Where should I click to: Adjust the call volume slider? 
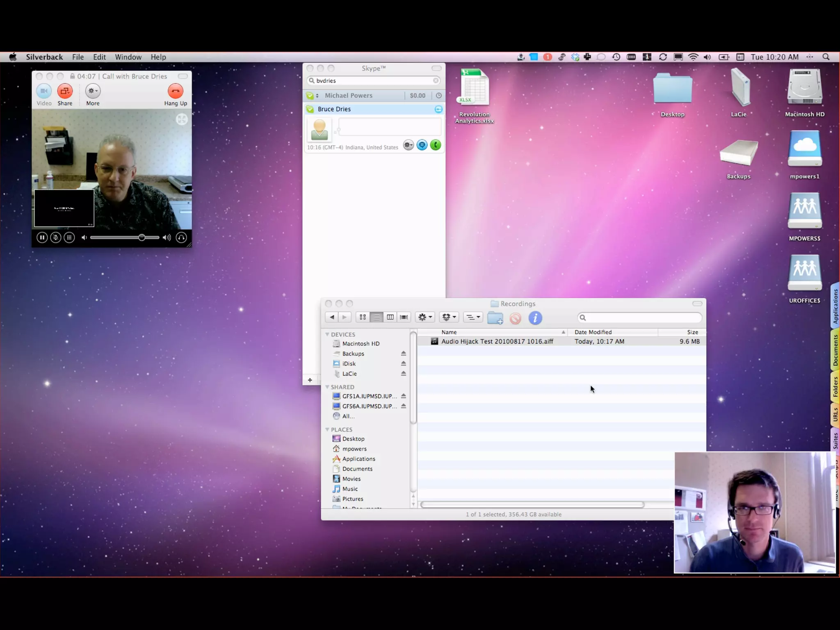coord(142,237)
